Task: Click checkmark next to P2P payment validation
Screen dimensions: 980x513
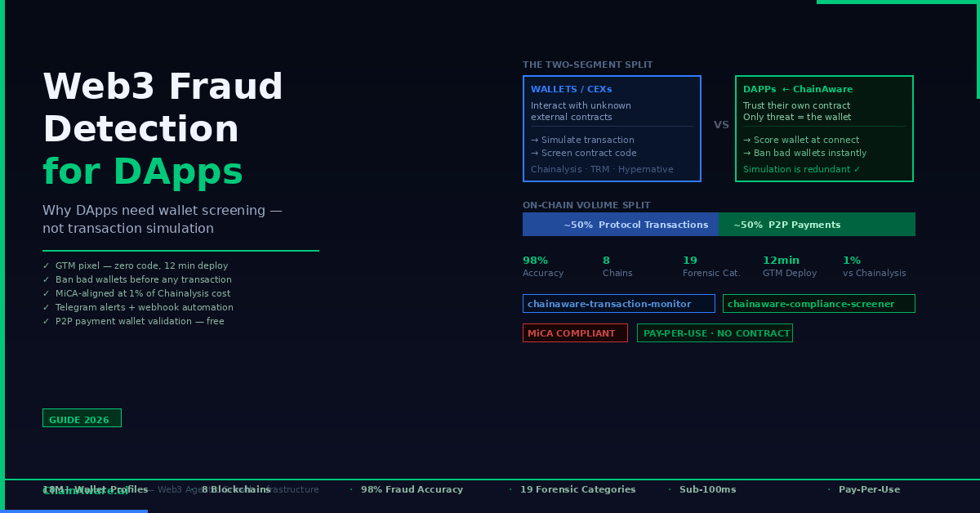Action: 46,322
